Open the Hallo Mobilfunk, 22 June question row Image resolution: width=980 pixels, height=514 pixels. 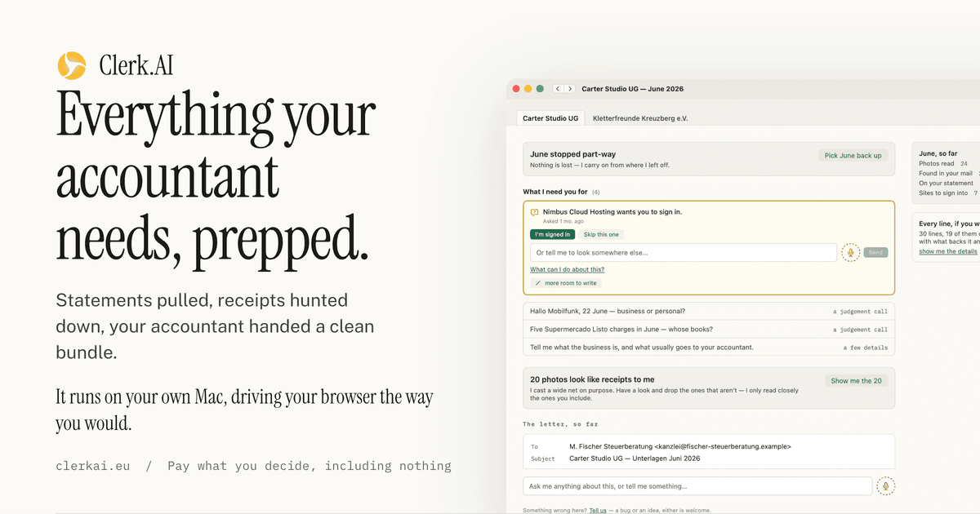coord(709,311)
